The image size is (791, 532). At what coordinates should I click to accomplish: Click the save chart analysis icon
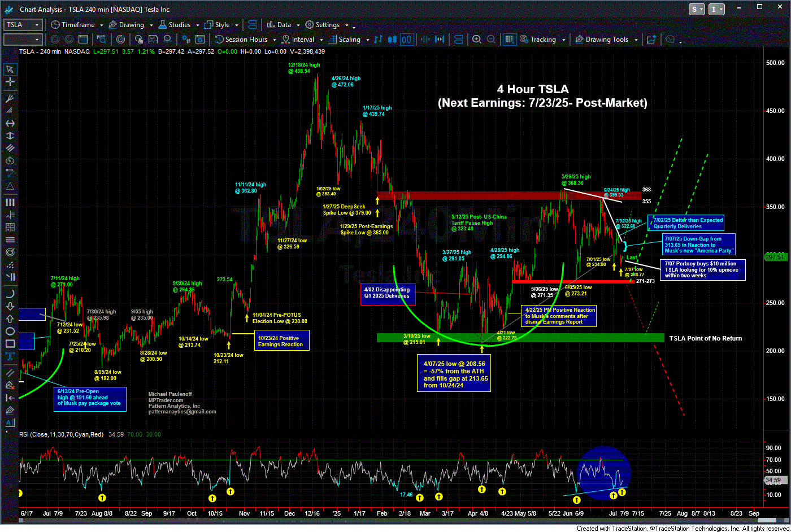click(153, 39)
